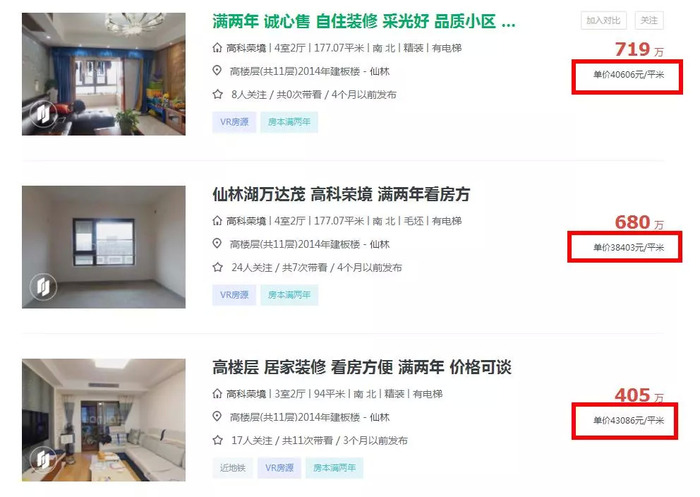700x497 pixels.
Task: Click VR房源 tag on first listing
Action: [x=234, y=122]
